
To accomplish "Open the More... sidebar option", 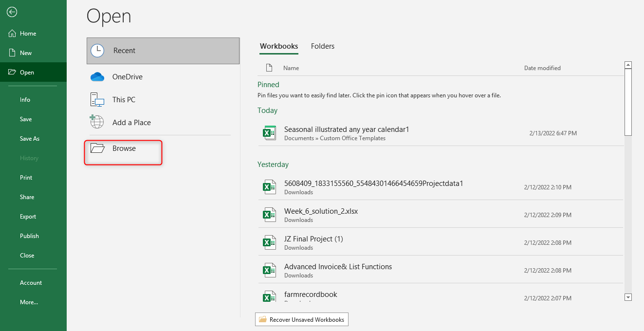I will pos(29,302).
